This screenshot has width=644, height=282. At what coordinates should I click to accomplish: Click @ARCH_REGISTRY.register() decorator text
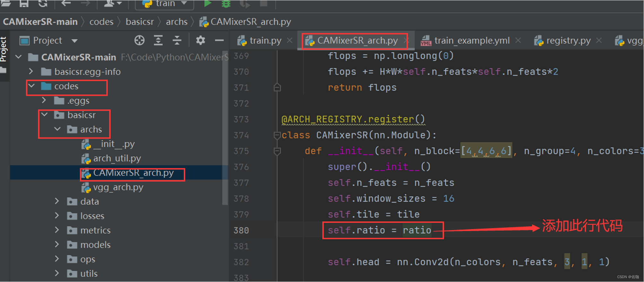click(x=353, y=119)
